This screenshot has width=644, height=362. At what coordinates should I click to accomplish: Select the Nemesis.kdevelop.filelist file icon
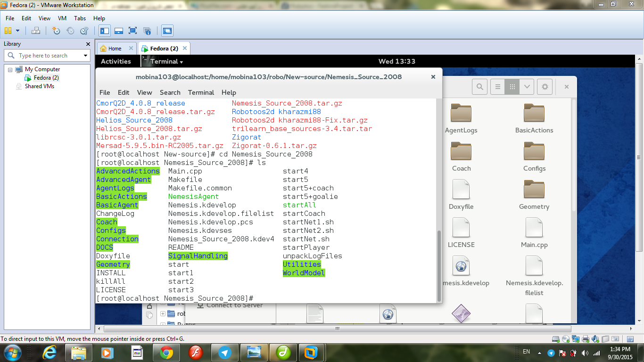coord(534,265)
